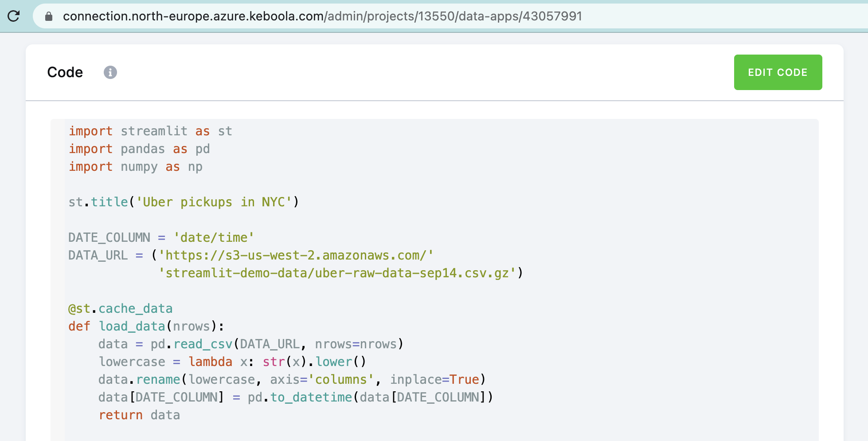Click the DATE_COLUMN assignment line
The image size is (868, 441).
click(x=160, y=237)
